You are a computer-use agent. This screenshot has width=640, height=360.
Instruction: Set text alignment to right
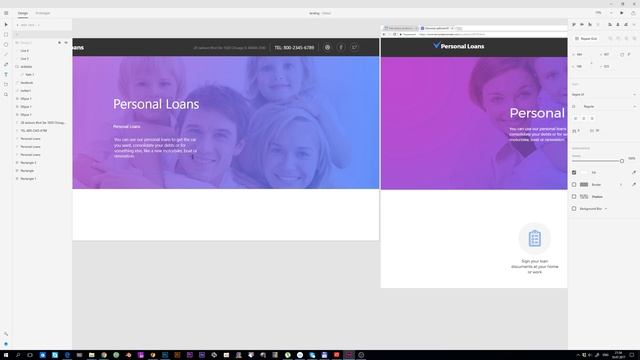point(592,118)
